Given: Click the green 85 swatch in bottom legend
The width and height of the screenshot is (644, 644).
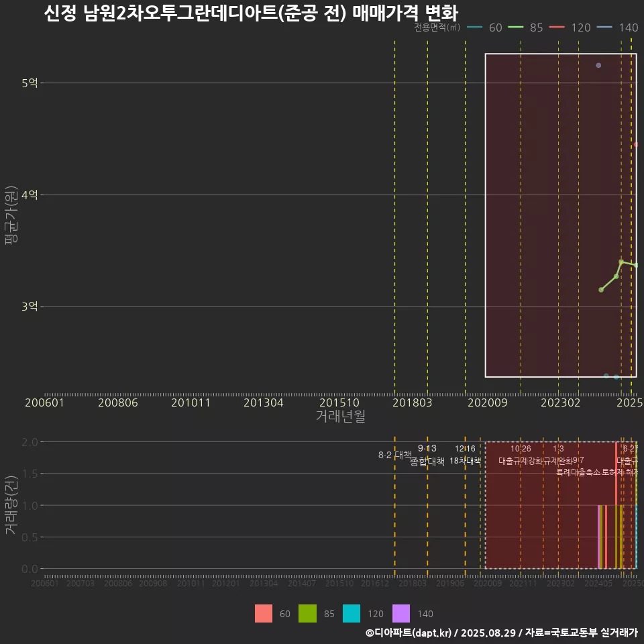Looking at the screenshot, I should [307, 614].
